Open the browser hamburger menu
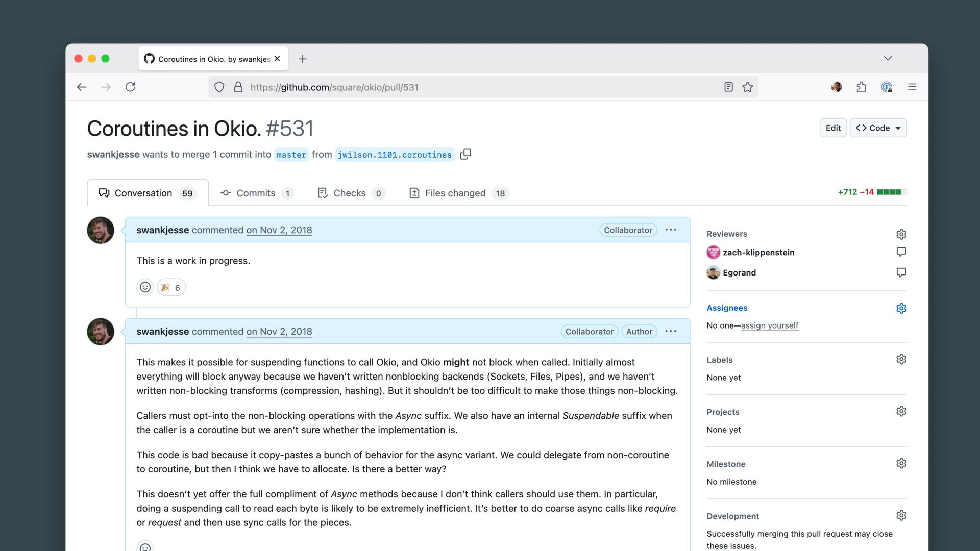 912,87
